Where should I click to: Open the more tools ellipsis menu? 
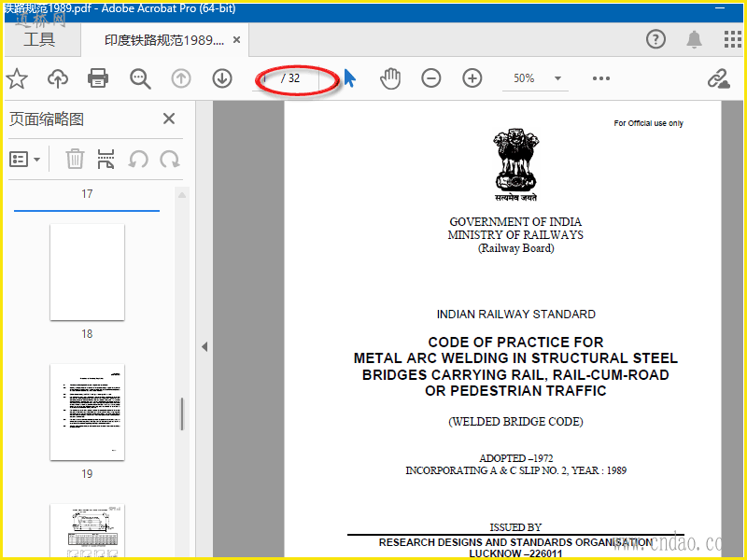tap(601, 78)
